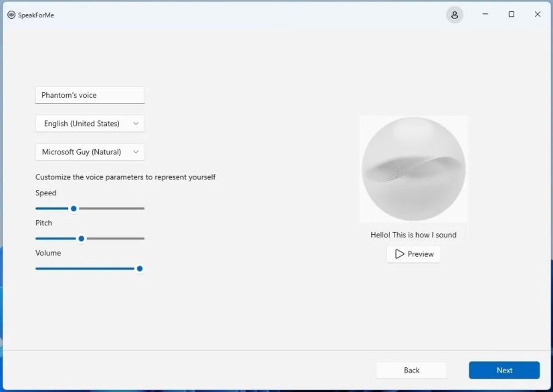Click the Pitch slider thumb

pyautogui.click(x=81, y=239)
